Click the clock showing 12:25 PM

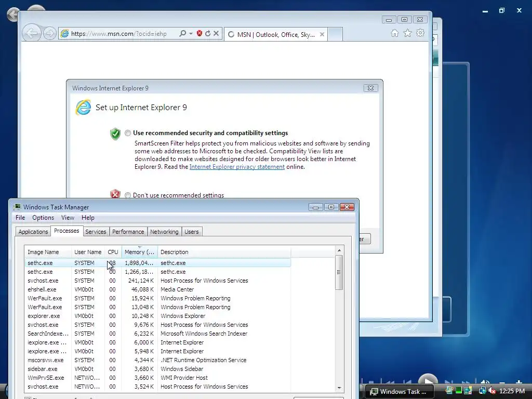pos(512,391)
